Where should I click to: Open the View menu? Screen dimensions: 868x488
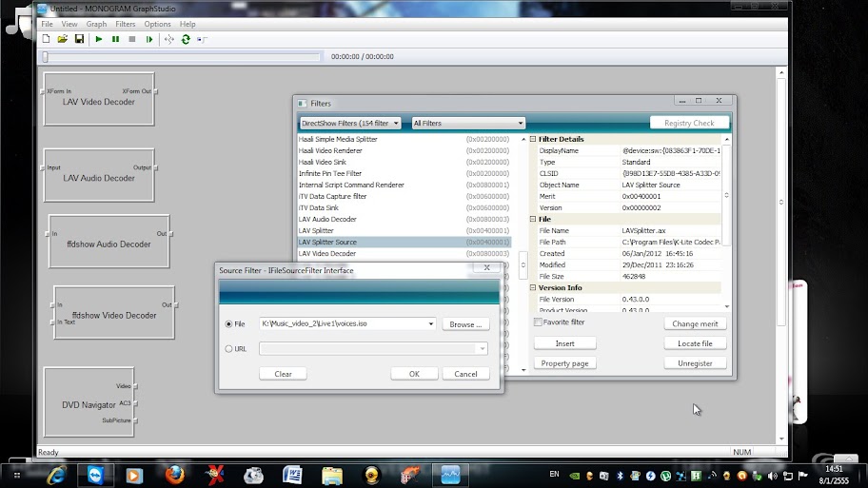pyautogui.click(x=69, y=24)
